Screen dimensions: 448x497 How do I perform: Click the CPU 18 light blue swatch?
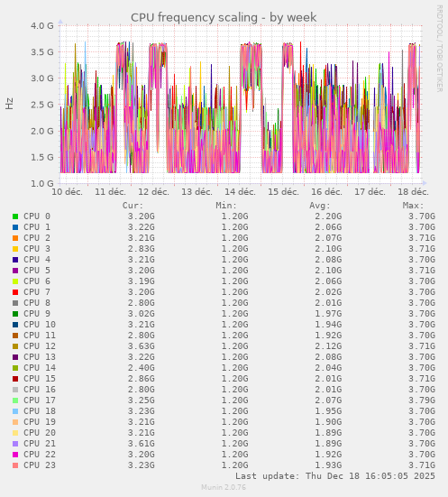coord(15,411)
